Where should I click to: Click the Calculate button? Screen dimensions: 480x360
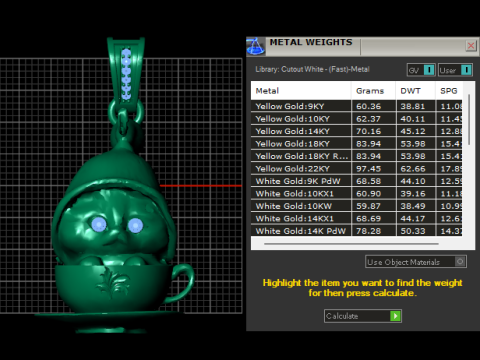363,316
